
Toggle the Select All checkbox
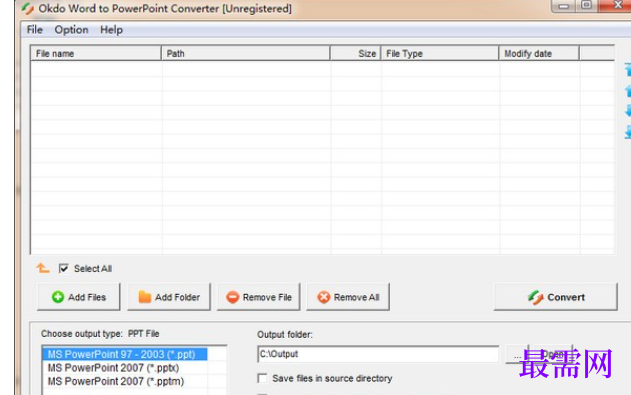(64, 268)
